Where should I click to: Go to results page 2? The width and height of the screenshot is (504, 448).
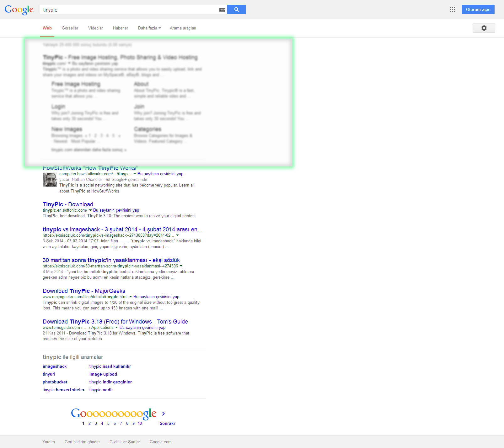tap(89, 423)
